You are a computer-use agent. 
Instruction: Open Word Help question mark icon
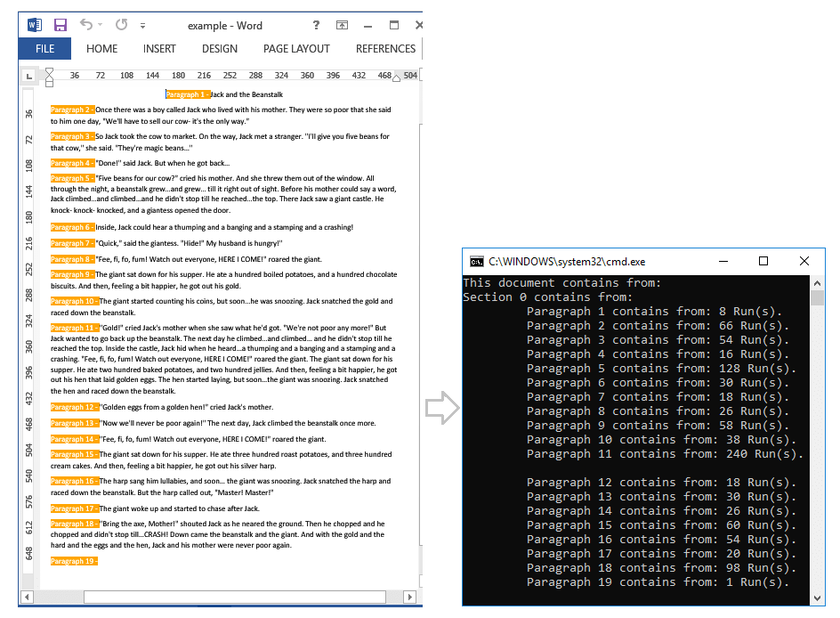[x=316, y=25]
